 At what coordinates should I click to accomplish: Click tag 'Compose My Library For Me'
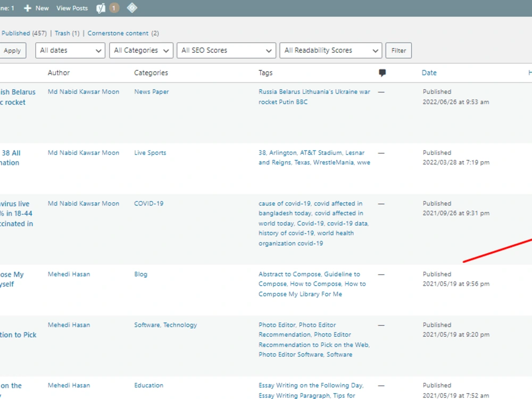click(300, 294)
